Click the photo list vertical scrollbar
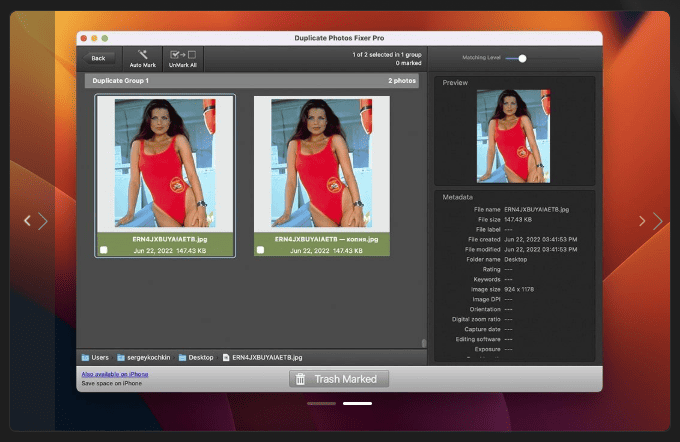 point(424,343)
